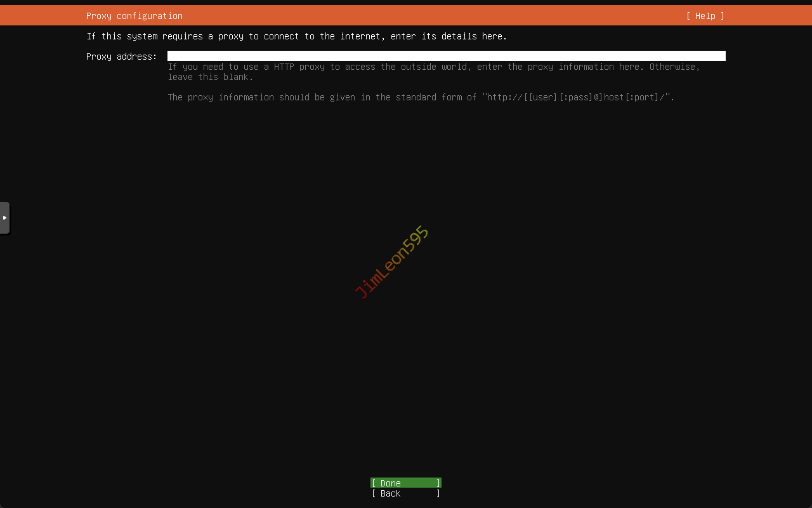Screen dimensions: 812x508
Task: Expand the side panel arrow handle
Action: (x=4, y=218)
